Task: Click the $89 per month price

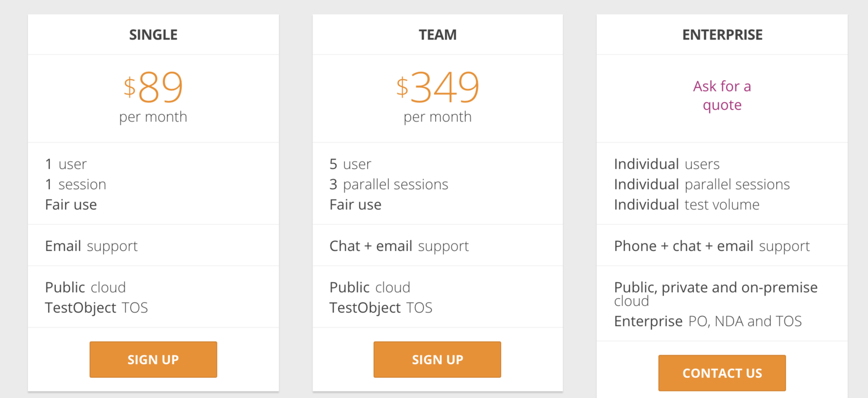Action: pyautogui.click(x=153, y=97)
